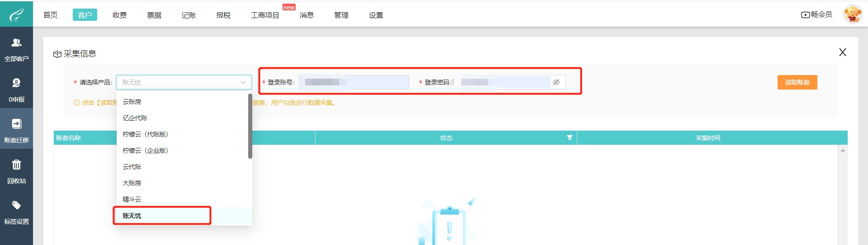Choose 柠檬云（代账版） option
This screenshot has width=868, height=245.
[x=183, y=134]
